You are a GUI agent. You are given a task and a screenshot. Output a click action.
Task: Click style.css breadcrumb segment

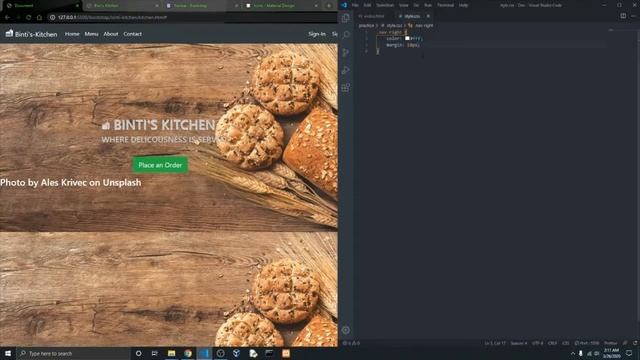click(395, 25)
